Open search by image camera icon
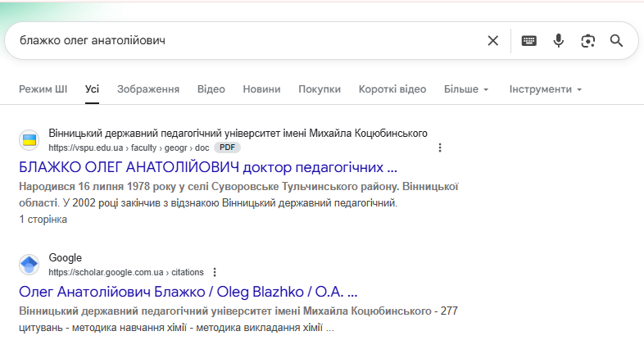644x354 pixels. (587, 41)
